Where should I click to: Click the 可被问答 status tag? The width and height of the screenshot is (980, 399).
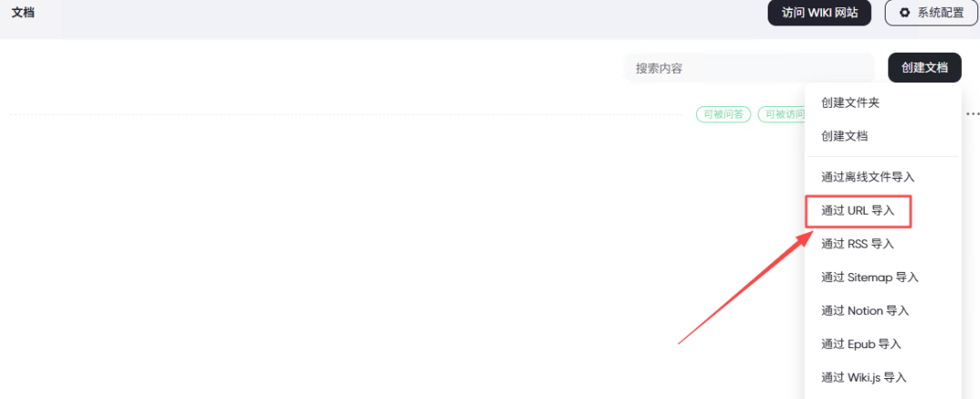pyautogui.click(x=723, y=114)
